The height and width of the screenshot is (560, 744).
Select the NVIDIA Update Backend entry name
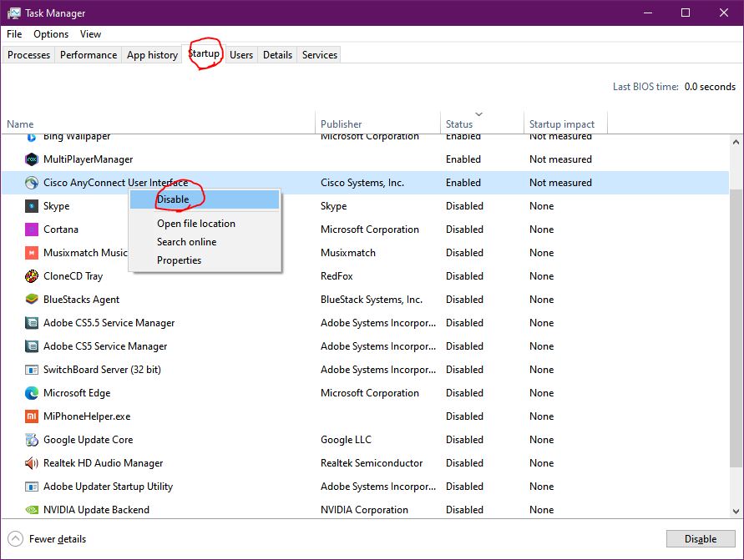click(96, 510)
